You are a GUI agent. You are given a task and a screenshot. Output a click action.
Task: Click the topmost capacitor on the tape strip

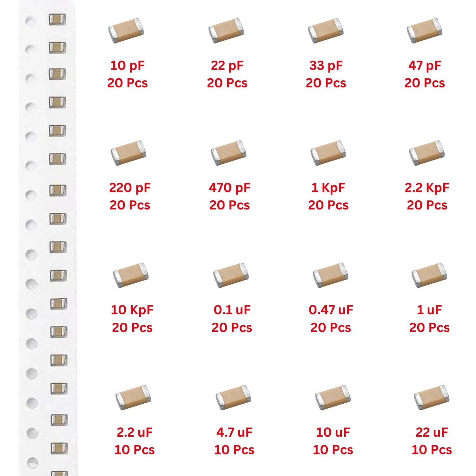pyautogui.click(x=57, y=19)
